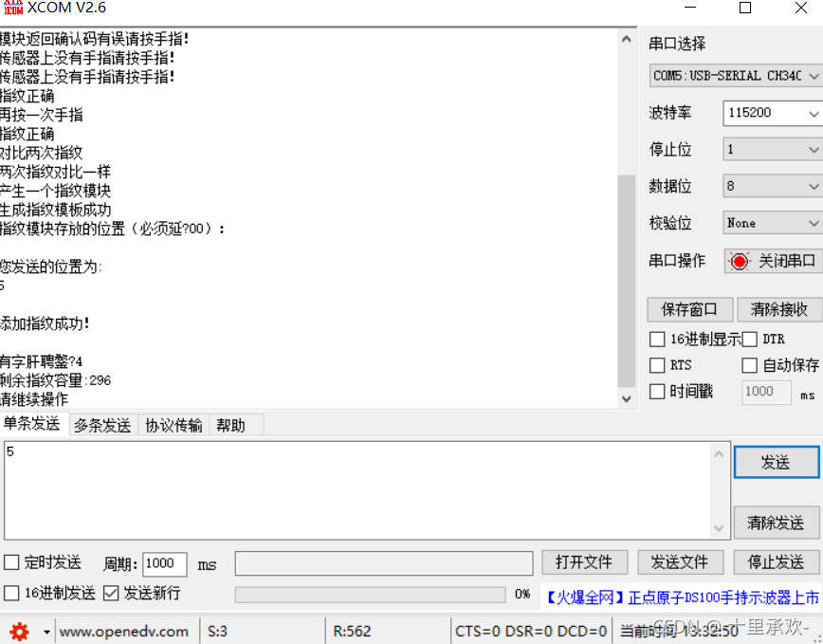Viewport: 823px width, 644px height.
Task: Click the 关闭串口 close port button
Action: tap(773, 261)
